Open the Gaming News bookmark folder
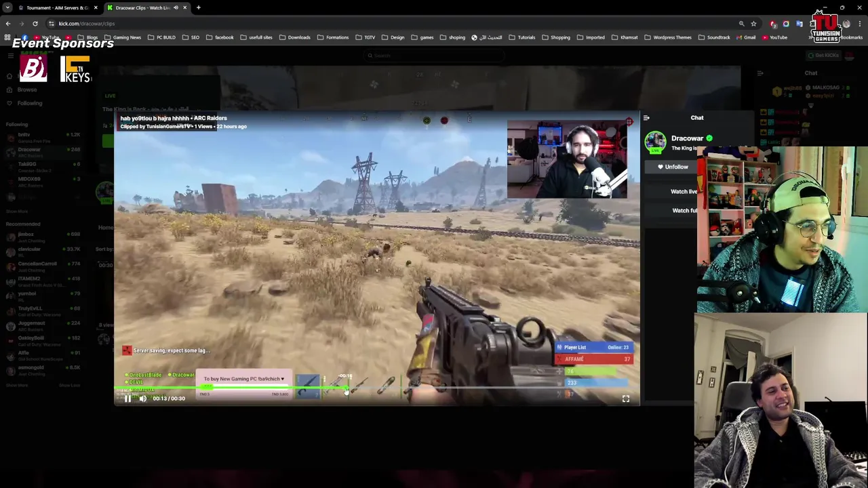 point(123,37)
